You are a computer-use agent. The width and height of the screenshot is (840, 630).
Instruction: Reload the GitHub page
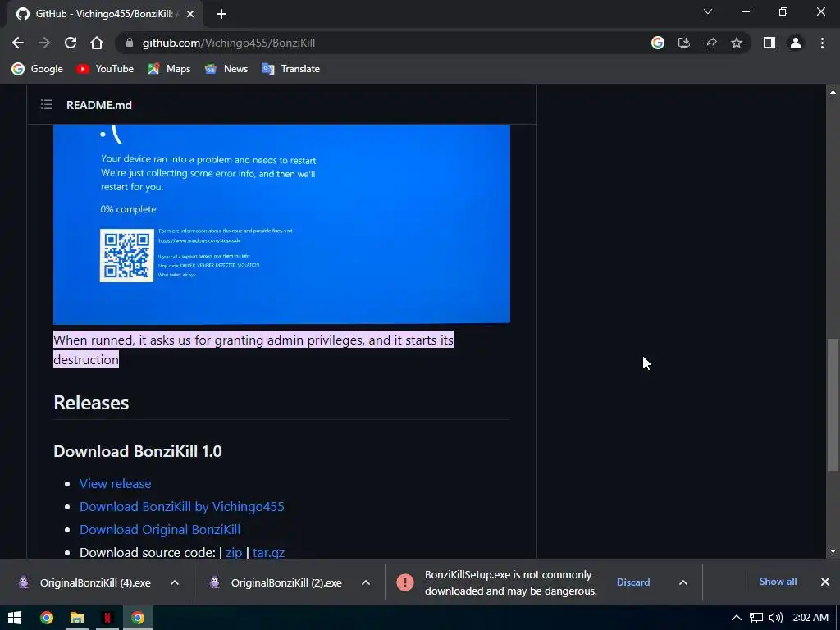(x=71, y=43)
